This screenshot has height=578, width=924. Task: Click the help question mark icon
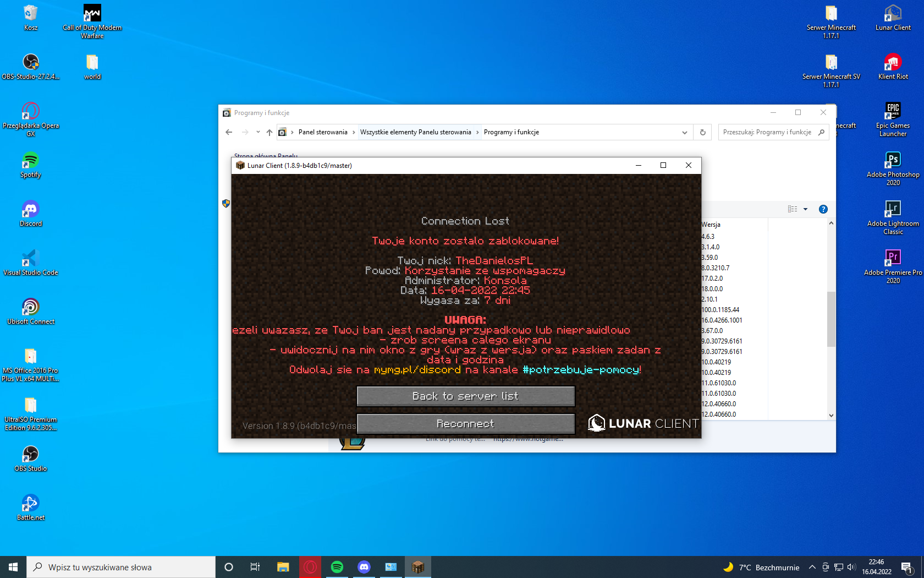pyautogui.click(x=823, y=209)
